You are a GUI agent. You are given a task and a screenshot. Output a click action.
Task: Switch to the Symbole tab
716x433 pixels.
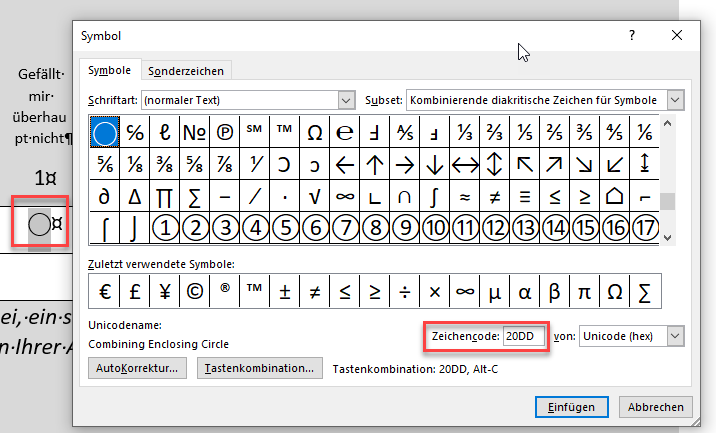click(110, 70)
